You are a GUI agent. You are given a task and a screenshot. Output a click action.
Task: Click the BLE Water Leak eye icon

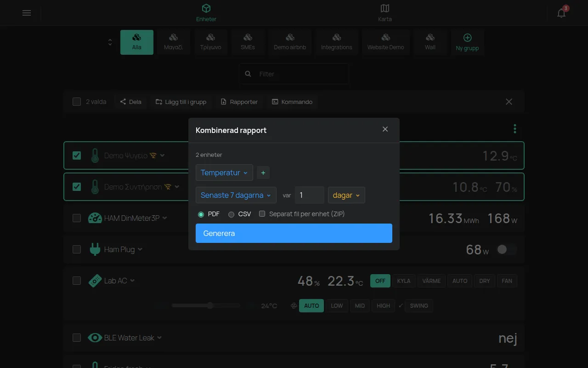point(95,338)
